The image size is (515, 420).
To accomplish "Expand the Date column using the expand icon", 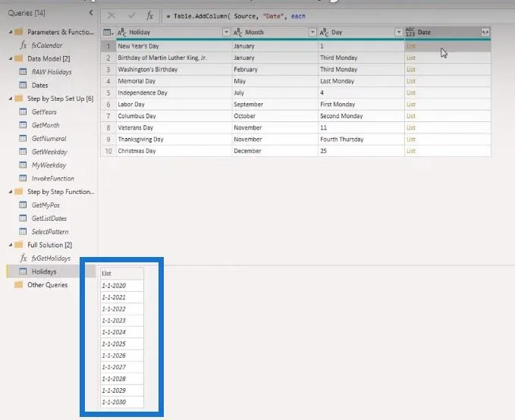I will 485,32.
